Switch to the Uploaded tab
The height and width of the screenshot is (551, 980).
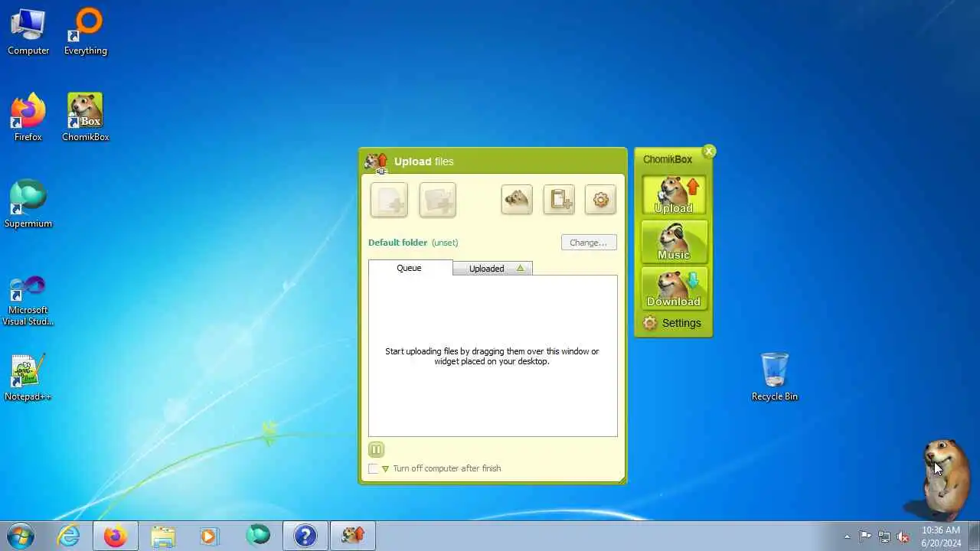(493, 269)
